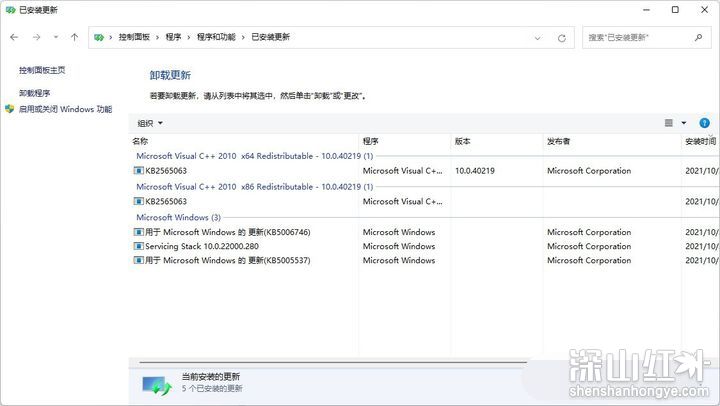The width and height of the screenshot is (720, 406).
Task: Click the search magnifier icon
Action: coord(698,37)
